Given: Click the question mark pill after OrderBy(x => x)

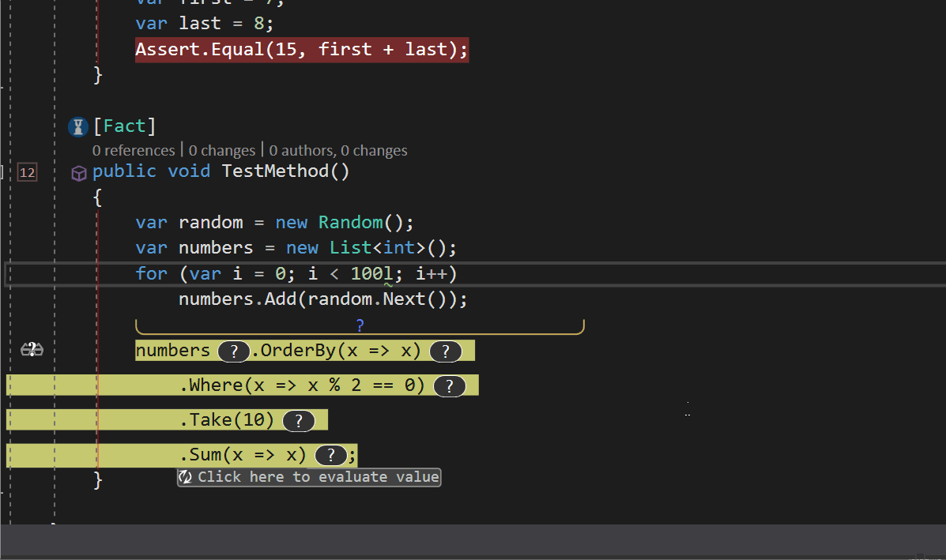Looking at the screenshot, I should [x=446, y=351].
